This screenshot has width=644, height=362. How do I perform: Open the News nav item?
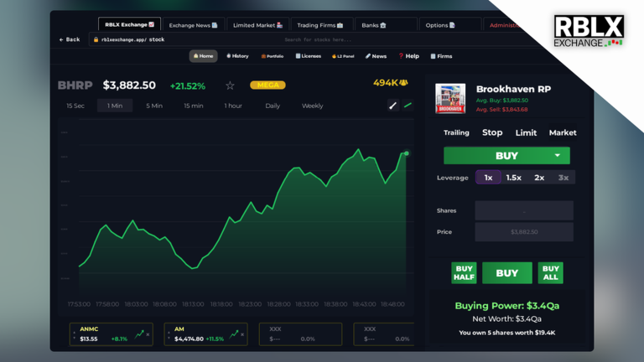click(376, 56)
